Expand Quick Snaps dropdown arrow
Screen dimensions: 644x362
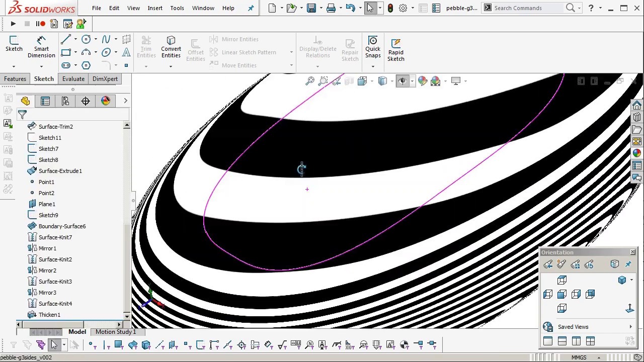point(373,66)
